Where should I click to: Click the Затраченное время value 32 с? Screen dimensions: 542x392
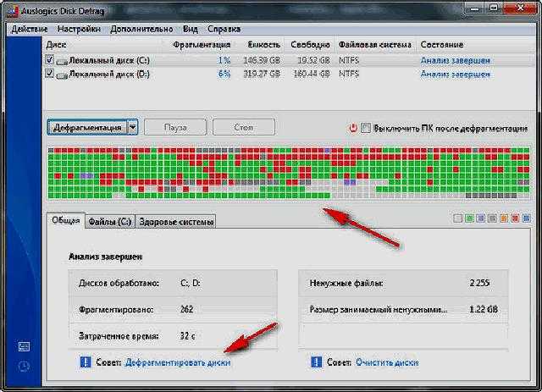[188, 335]
